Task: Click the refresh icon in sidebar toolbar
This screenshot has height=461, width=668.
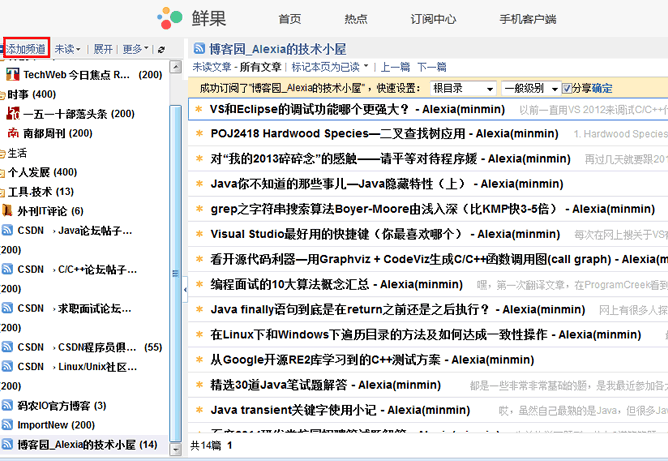Action: (x=161, y=49)
